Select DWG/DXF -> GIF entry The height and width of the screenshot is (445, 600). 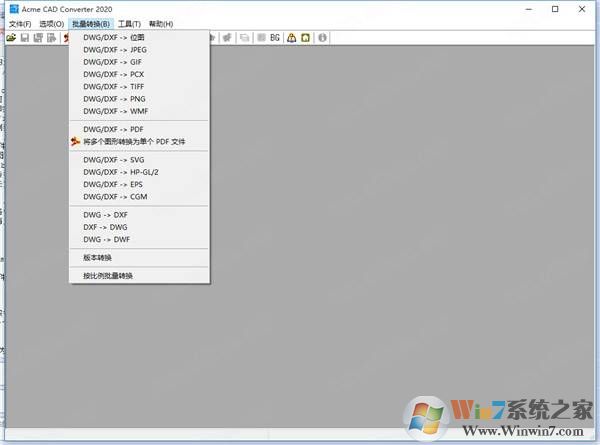(x=139, y=62)
